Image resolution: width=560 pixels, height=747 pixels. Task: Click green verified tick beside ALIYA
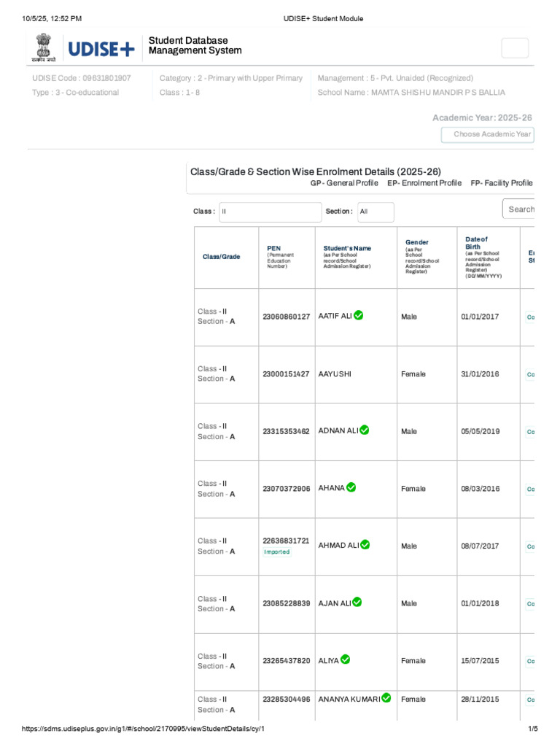tap(345, 659)
